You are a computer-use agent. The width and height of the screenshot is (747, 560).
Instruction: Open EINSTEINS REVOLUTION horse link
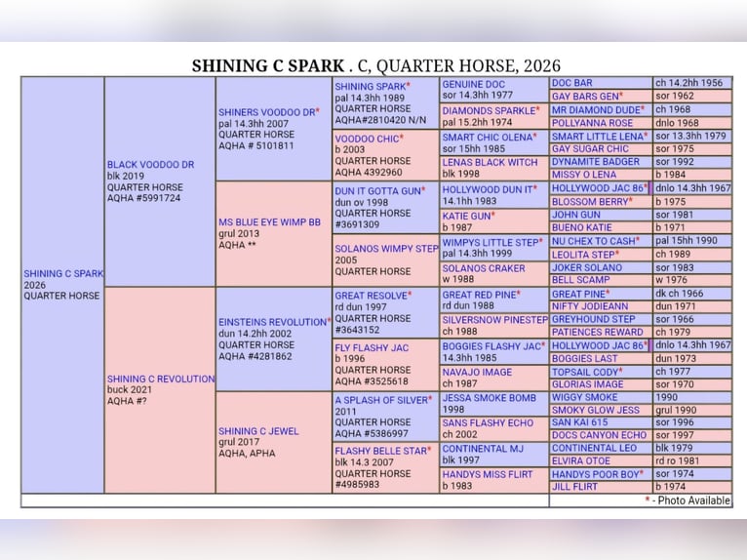tap(273, 322)
